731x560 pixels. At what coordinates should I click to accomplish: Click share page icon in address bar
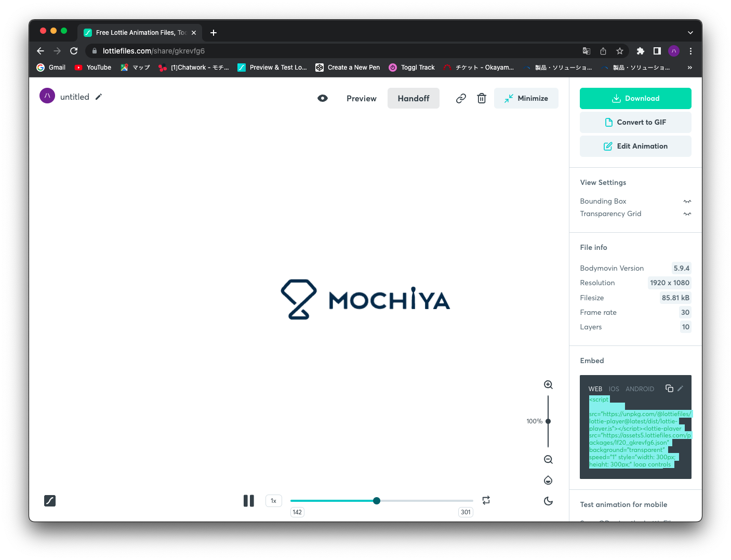(603, 51)
